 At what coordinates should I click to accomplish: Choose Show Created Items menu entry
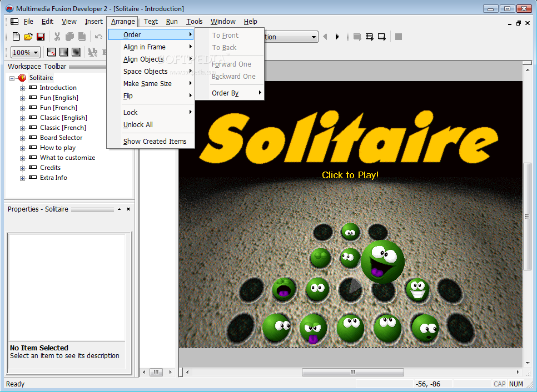[151, 141]
